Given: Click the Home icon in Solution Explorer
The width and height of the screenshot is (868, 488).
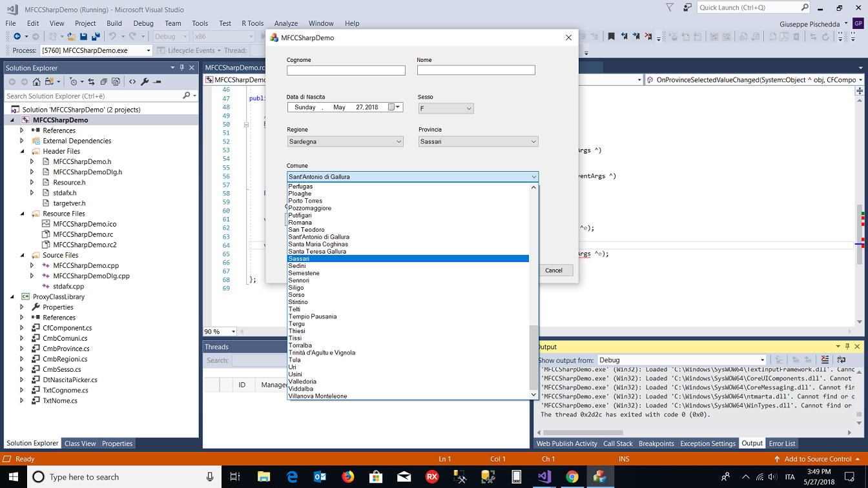Looking at the screenshot, I should click(37, 82).
